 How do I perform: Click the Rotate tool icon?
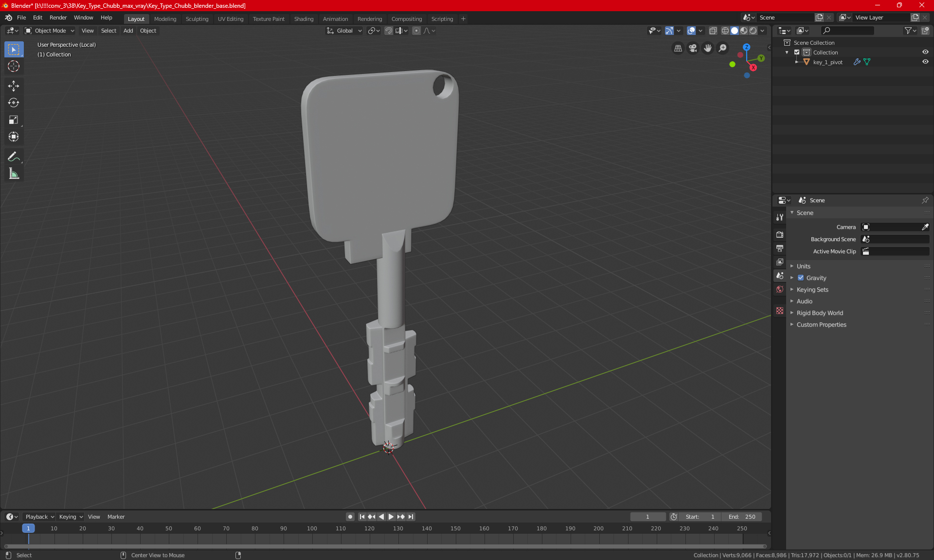13,102
